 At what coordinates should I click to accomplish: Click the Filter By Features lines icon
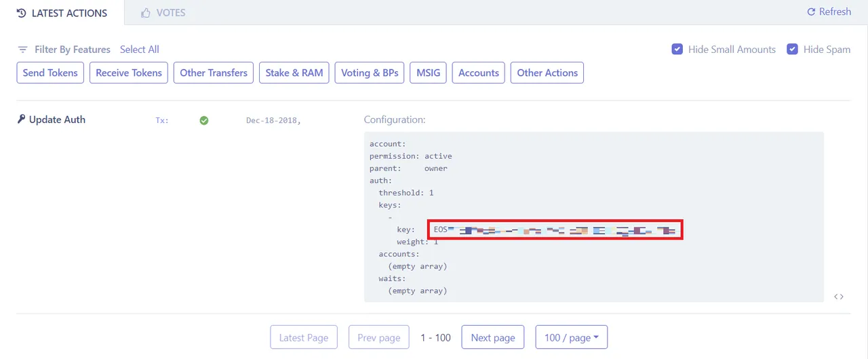[x=22, y=50]
